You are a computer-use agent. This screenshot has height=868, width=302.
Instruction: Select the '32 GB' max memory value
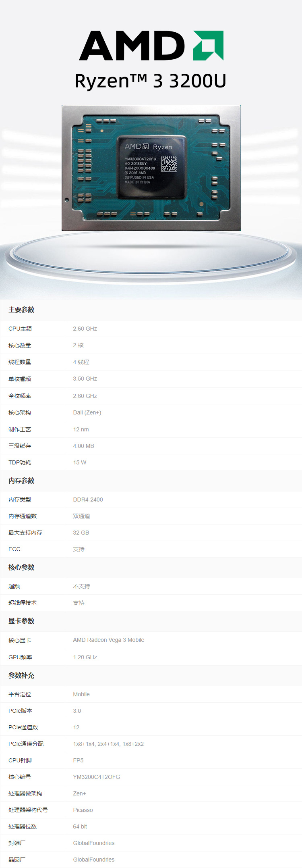81,533
